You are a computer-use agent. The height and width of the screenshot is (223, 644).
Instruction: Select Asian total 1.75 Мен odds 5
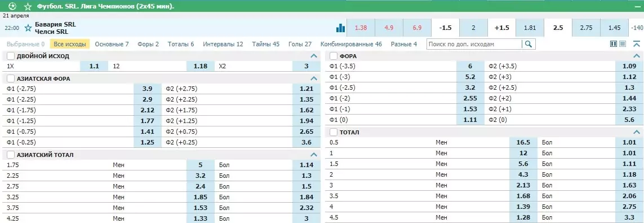(201, 165)
